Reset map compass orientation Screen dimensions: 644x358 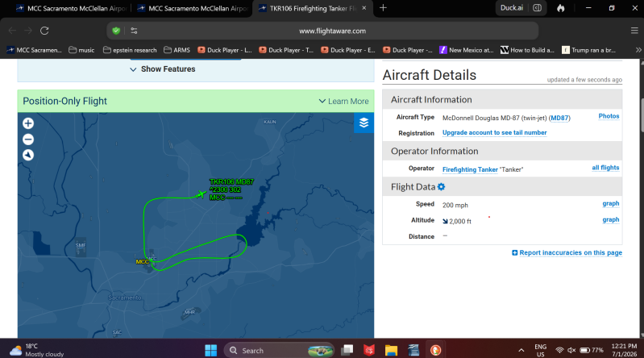(x=28, y=155)
